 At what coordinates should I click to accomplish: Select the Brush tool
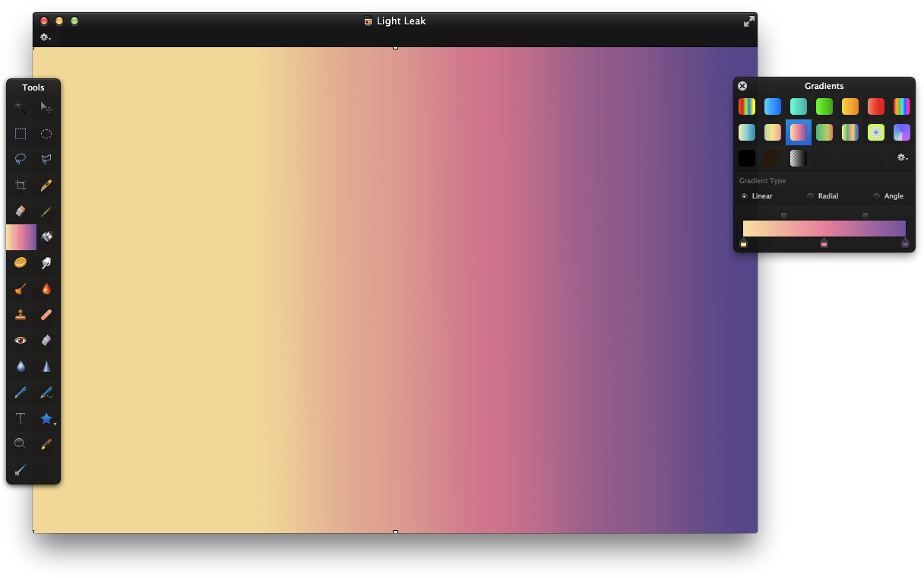(46, 211)
